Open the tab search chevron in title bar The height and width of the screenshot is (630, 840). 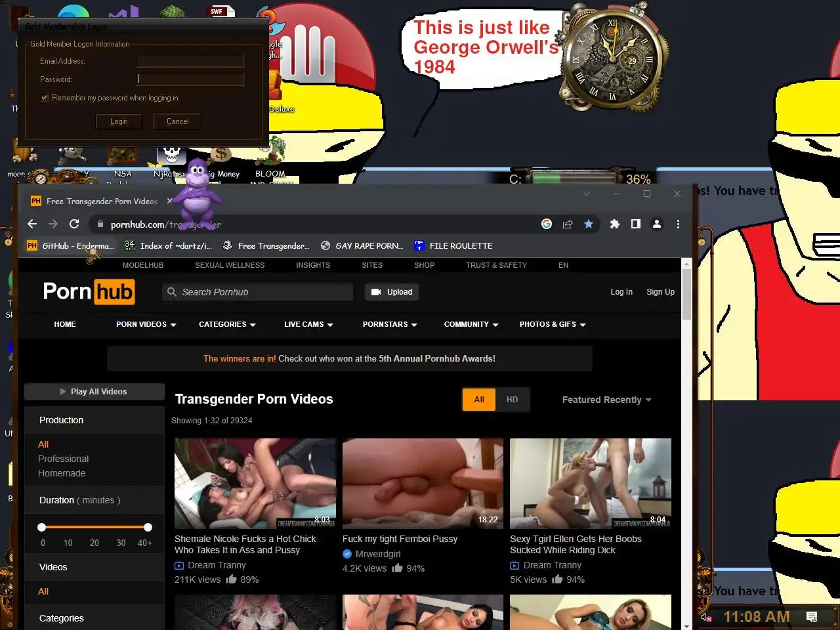[x=587, y=194]
